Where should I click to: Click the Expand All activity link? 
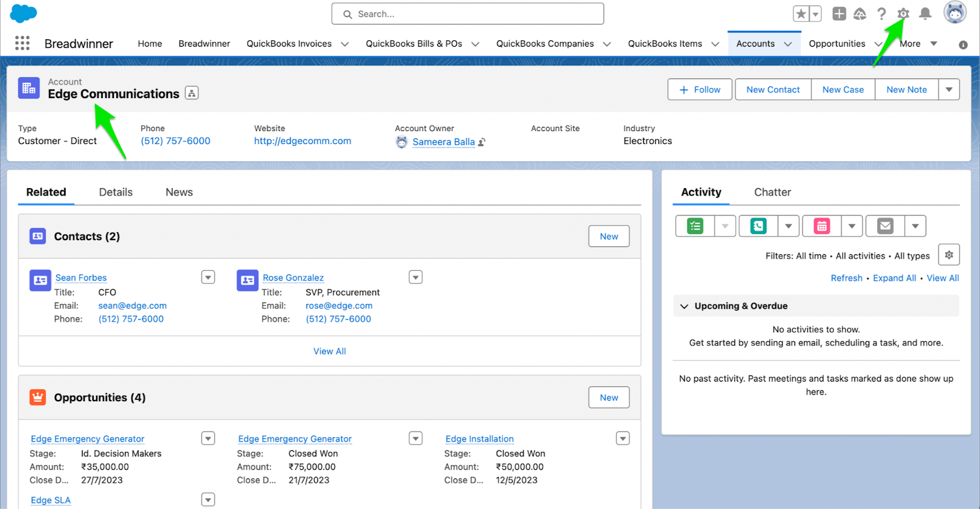894,278
